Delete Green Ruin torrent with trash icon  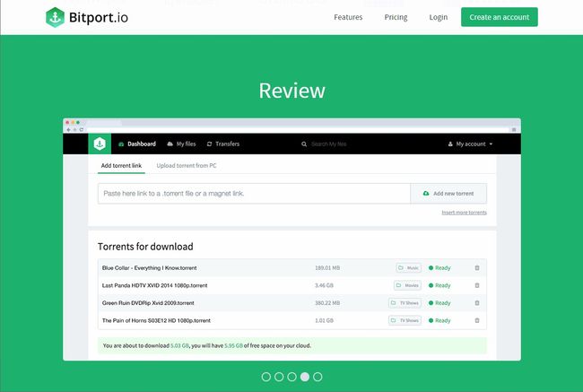tap(477, 302)
